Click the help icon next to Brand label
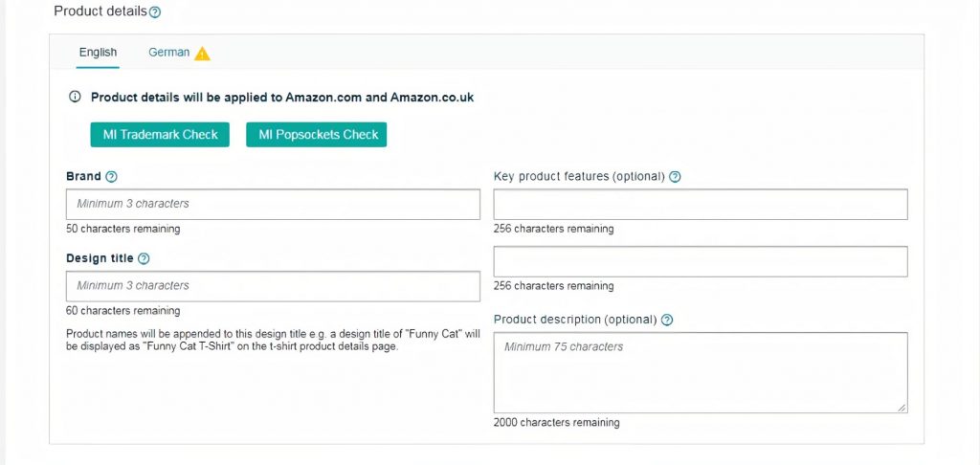 (111, 177)
